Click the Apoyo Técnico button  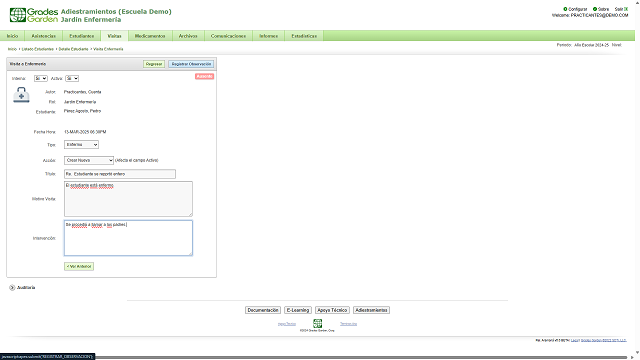pyautogui.click(x=332, y=310)
